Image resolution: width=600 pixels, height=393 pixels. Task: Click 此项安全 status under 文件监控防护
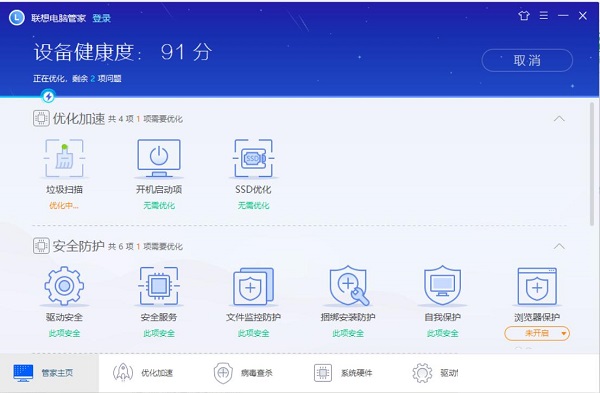(x=253, y=333)
